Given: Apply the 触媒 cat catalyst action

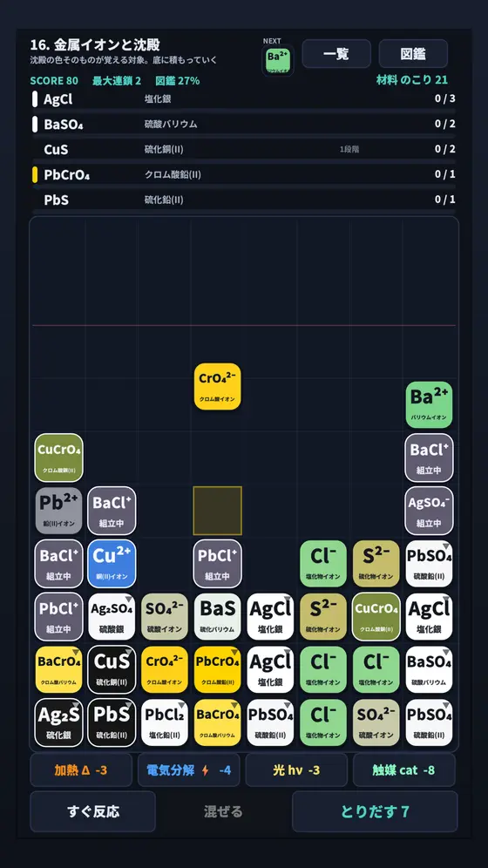Looking at the screenshot, I should 403,770.
